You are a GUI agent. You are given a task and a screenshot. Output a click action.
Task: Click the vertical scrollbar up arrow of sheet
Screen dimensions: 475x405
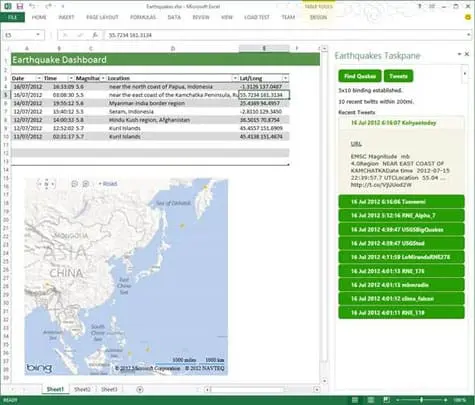coord(324,49)
